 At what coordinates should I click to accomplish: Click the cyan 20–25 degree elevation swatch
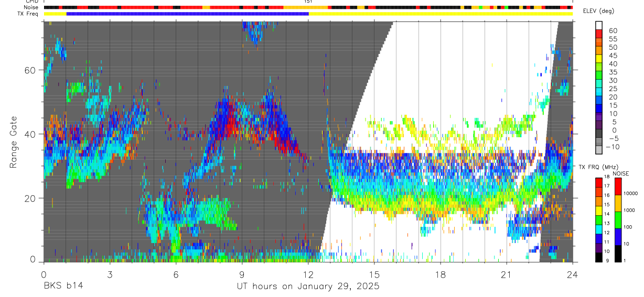pyautogui.click(x=599, y=93)
